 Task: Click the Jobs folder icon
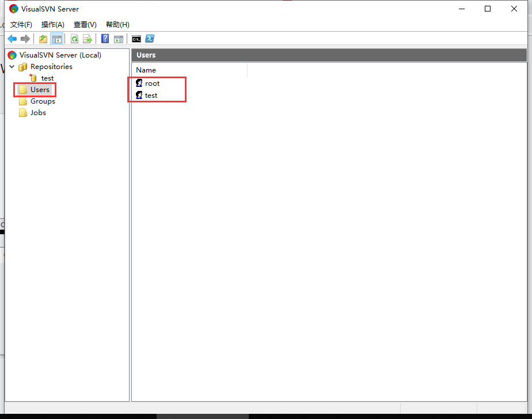coord(22,113)
